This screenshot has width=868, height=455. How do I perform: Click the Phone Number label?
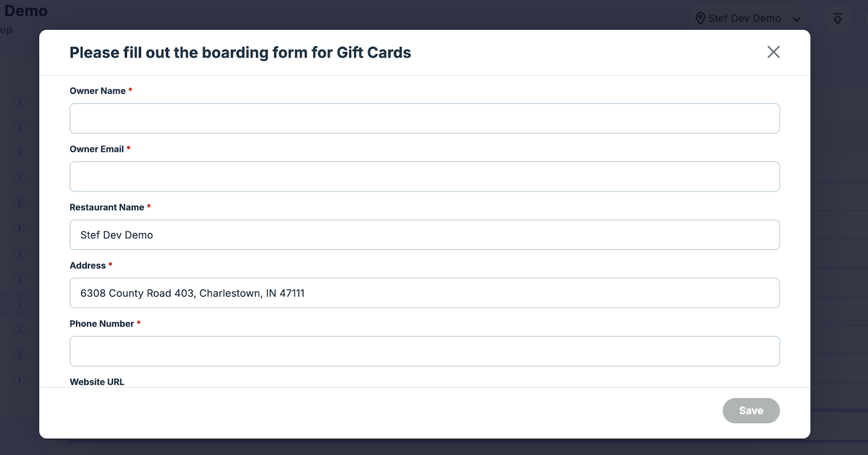tap(101, 324)
